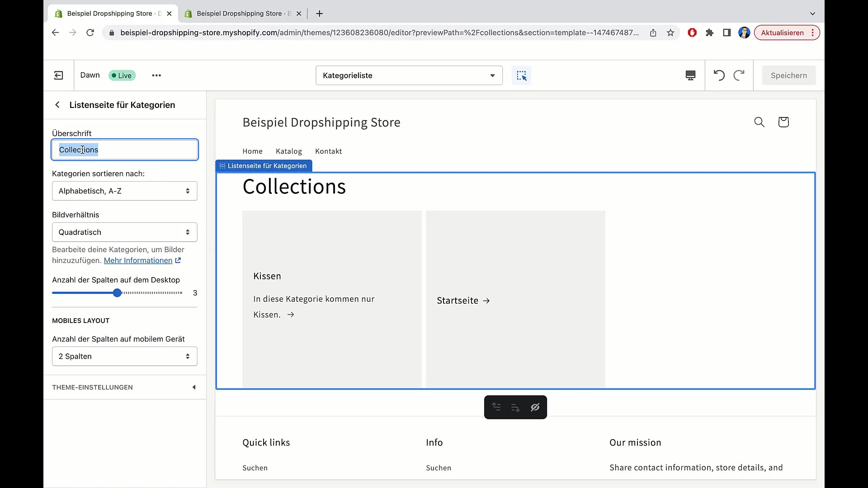Viewport: 868px width, 488px height.
Task: Move section down in floating toolbar
Action: click(515, 407)
